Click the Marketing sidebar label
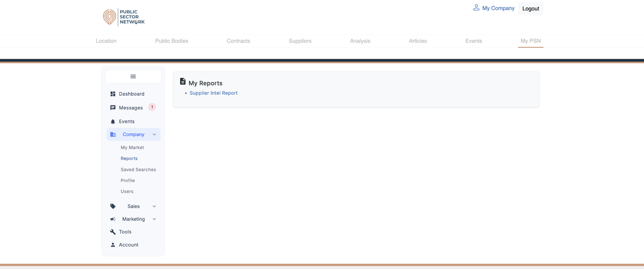 (133, 219)
